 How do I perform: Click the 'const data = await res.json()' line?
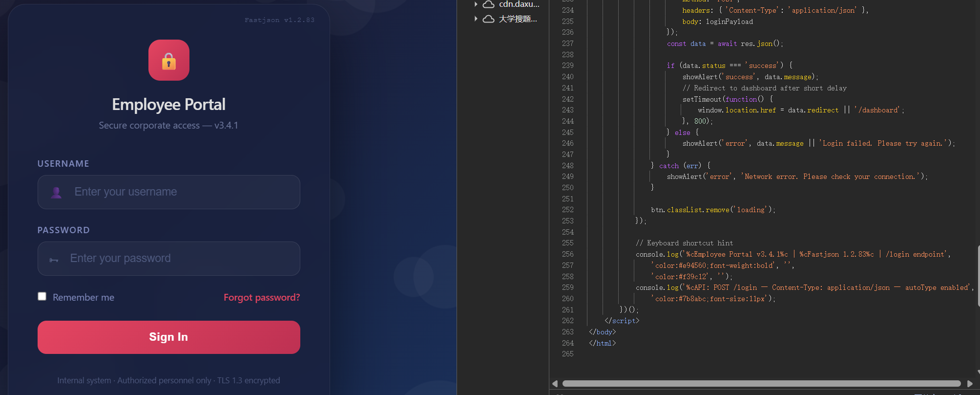pos(725,44)
